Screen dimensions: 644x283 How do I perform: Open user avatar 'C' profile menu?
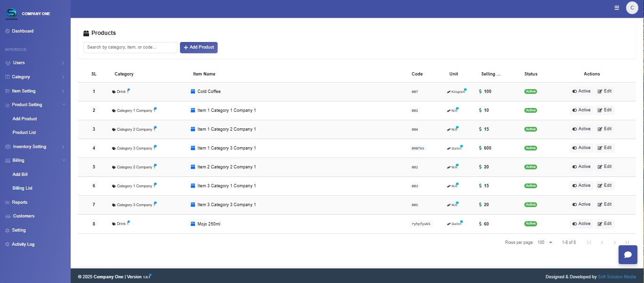tap(632, 8)
